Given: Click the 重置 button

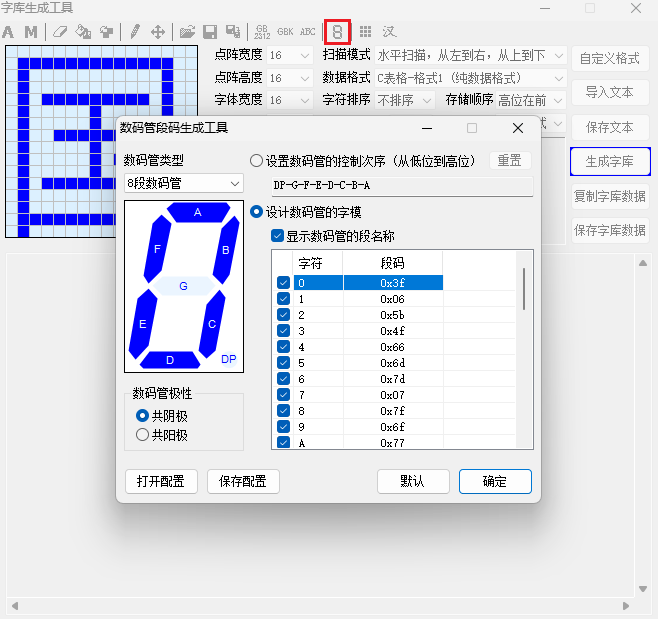Looking at the screenshot, I should 510,160.
